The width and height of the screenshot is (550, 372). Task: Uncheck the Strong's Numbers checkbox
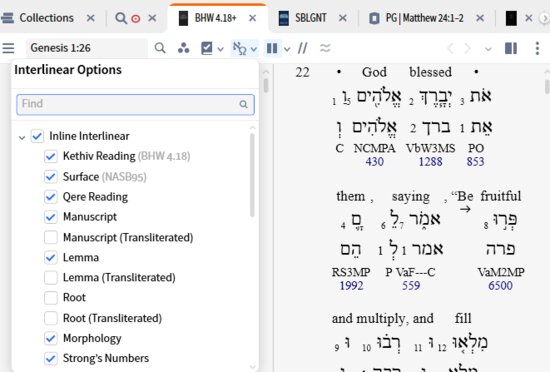tap(51, 358)
